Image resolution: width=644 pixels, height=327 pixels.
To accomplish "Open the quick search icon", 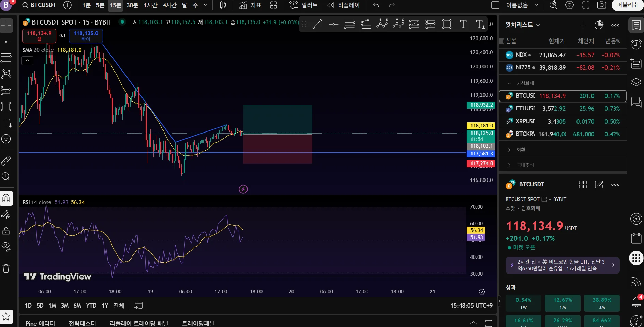I will [553, 5].
